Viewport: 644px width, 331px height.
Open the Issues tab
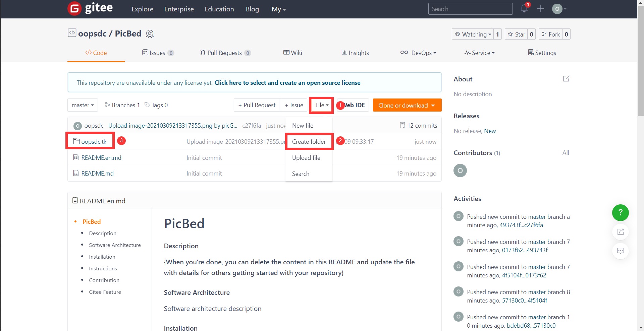pyautogui.click(x=158, y=53)
